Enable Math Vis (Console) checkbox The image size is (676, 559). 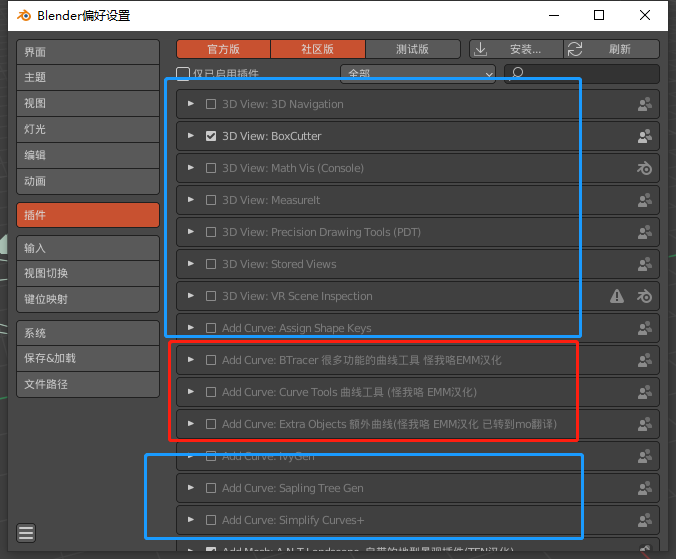coord(211,168)
